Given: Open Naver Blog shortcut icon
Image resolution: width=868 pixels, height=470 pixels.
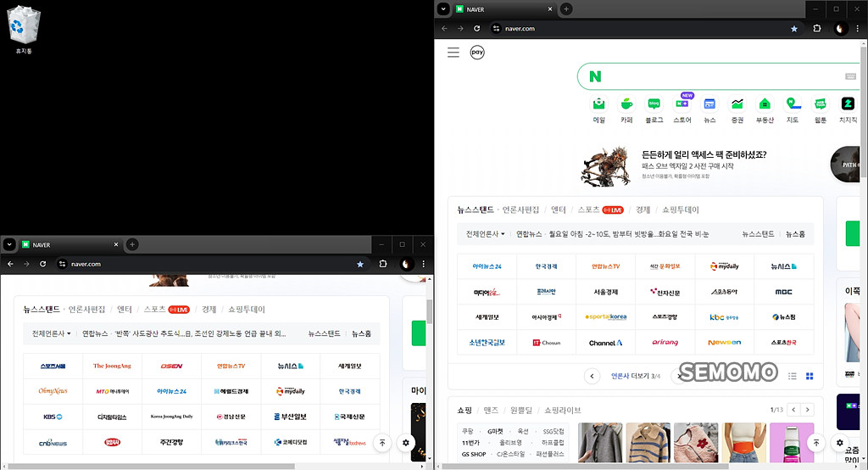Looking at the screenshot, I should [654, 109].
